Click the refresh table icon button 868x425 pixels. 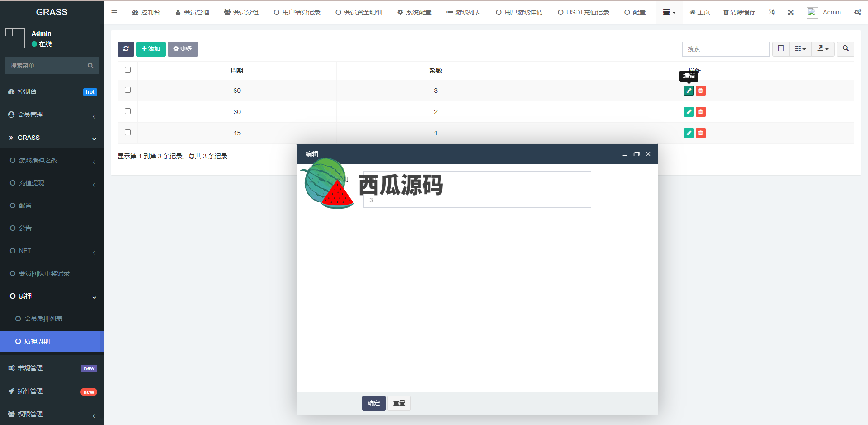click(x=126, y=49)
